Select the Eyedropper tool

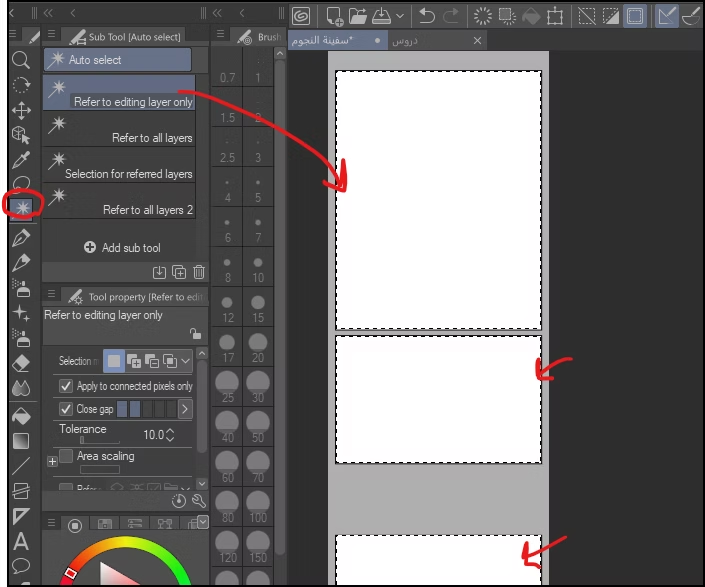coord(21,160)
